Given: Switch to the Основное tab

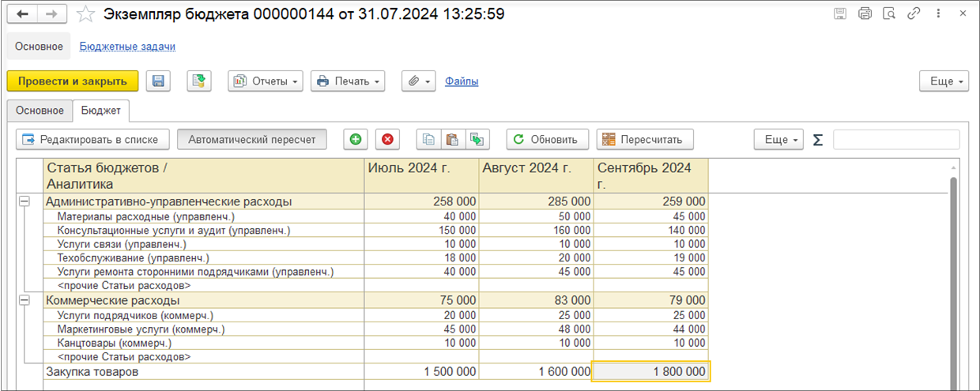Looking at the screenshot, I should (40, 111).
